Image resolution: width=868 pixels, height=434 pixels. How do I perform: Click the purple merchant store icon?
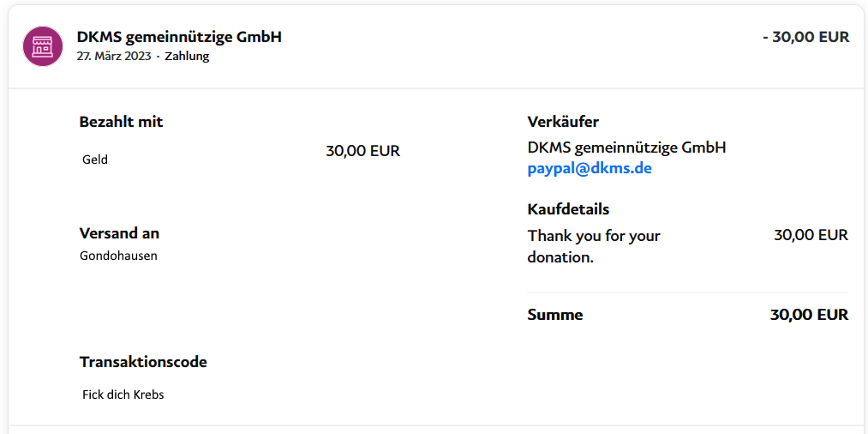[43, 46]
